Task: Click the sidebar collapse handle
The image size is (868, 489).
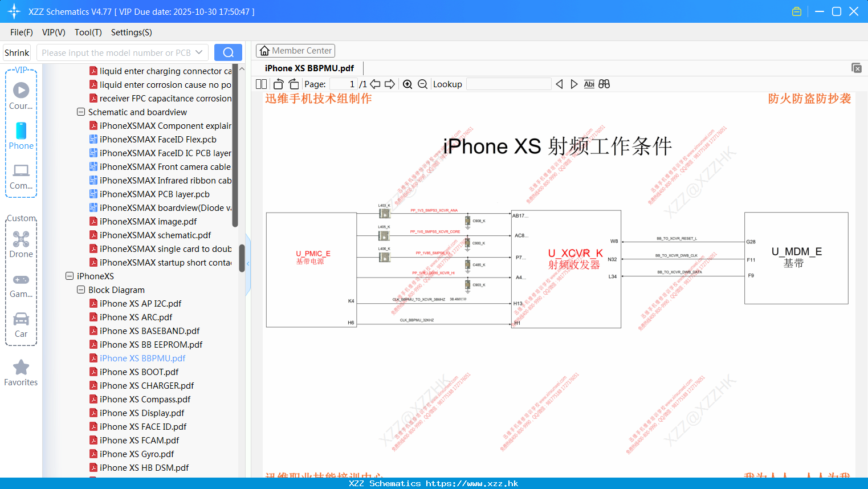Action: [248, 264]
